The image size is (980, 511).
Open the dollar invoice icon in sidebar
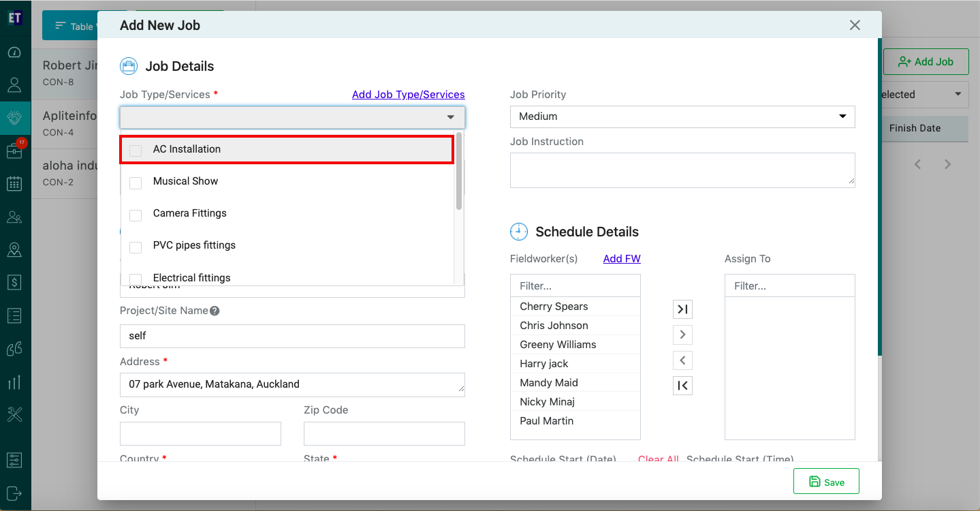(15, 282)
